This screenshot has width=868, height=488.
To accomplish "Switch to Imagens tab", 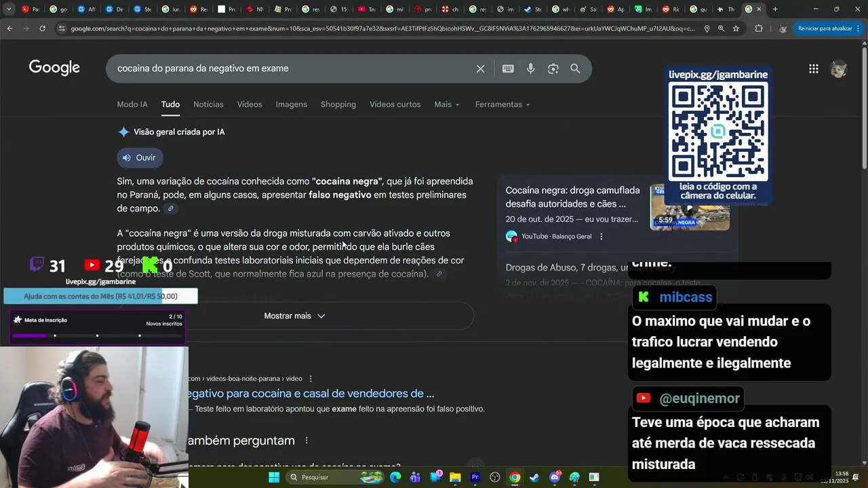I will point(292,104).
